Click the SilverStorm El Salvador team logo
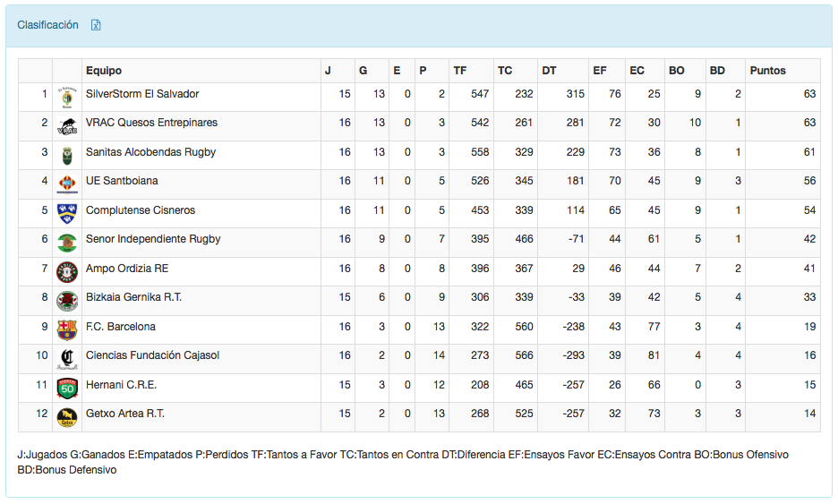This screenshot has width=838, height=504. pos(66,97)
